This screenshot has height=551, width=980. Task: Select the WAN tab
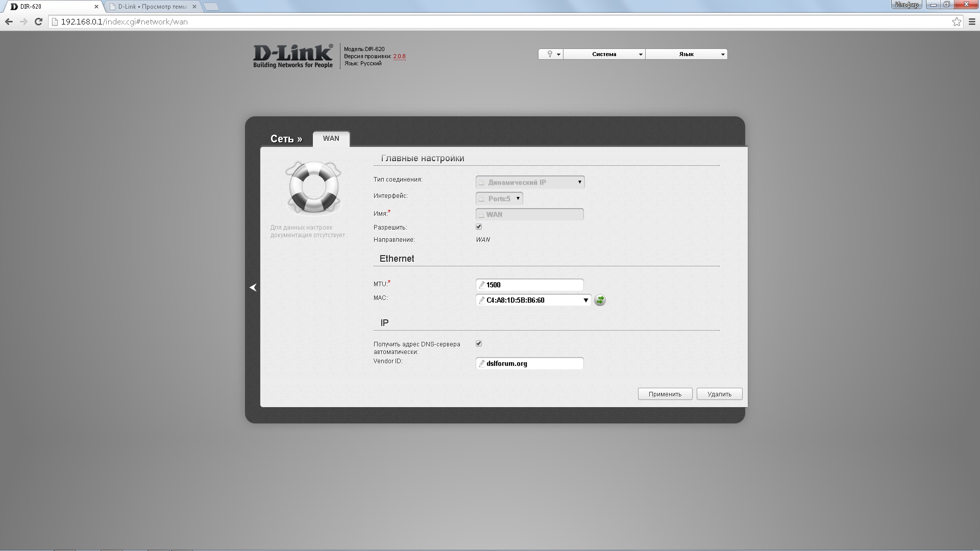(331, 139)
